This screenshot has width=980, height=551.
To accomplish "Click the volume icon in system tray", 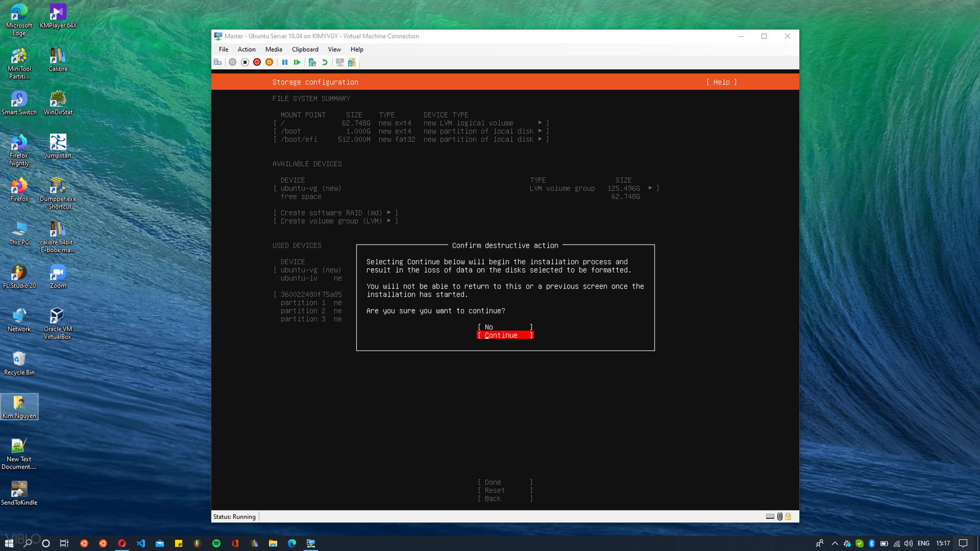I will 908,543.
